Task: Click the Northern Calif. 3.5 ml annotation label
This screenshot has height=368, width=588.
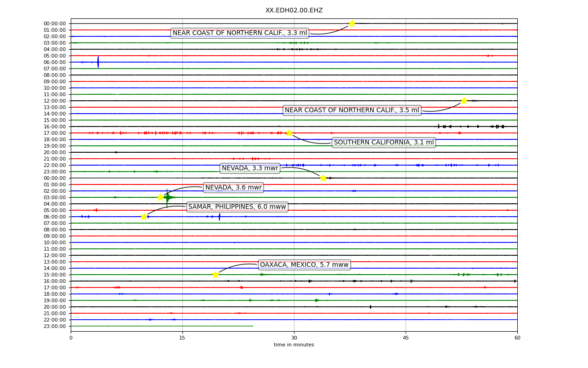Action: 352,110
